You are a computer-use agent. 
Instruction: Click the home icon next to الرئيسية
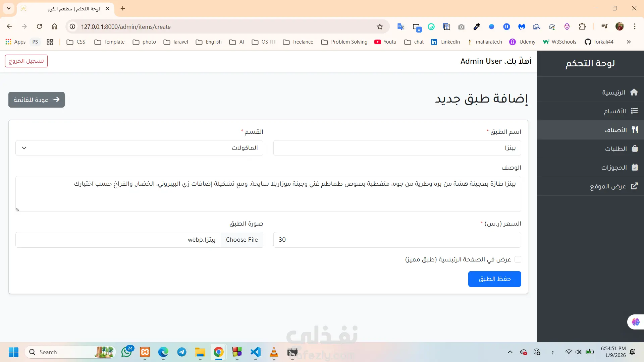634,92
